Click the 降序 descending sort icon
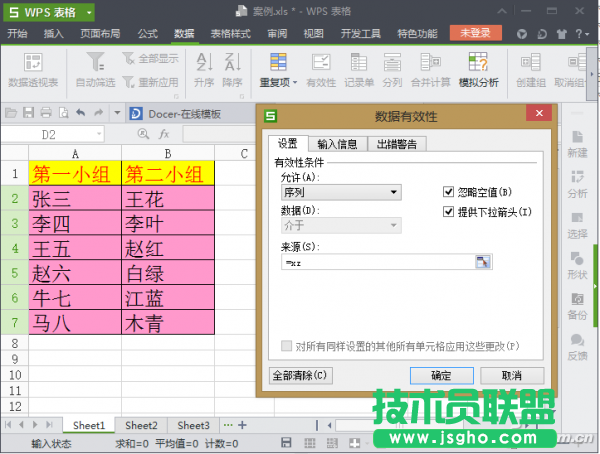This screenshot has height=454, width=600. tap(232, 70)
